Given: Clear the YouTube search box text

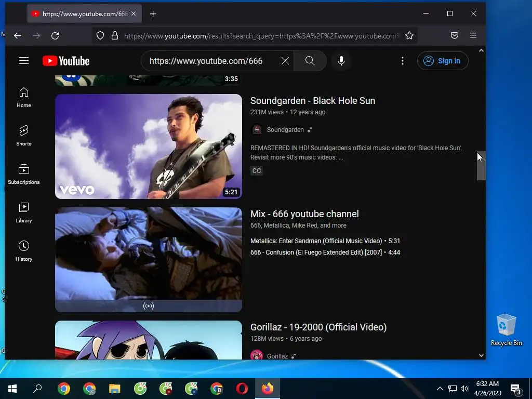Looking at the screenshot, I should 285,61.
